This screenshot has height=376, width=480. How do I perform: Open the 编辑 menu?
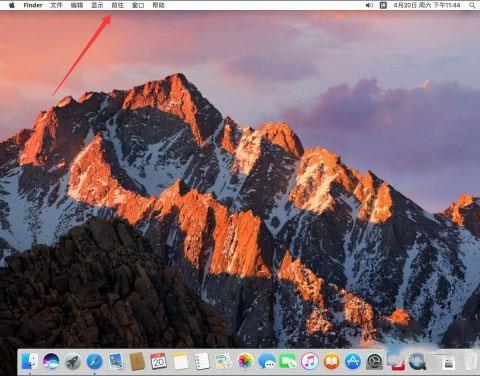coord(77,5)
